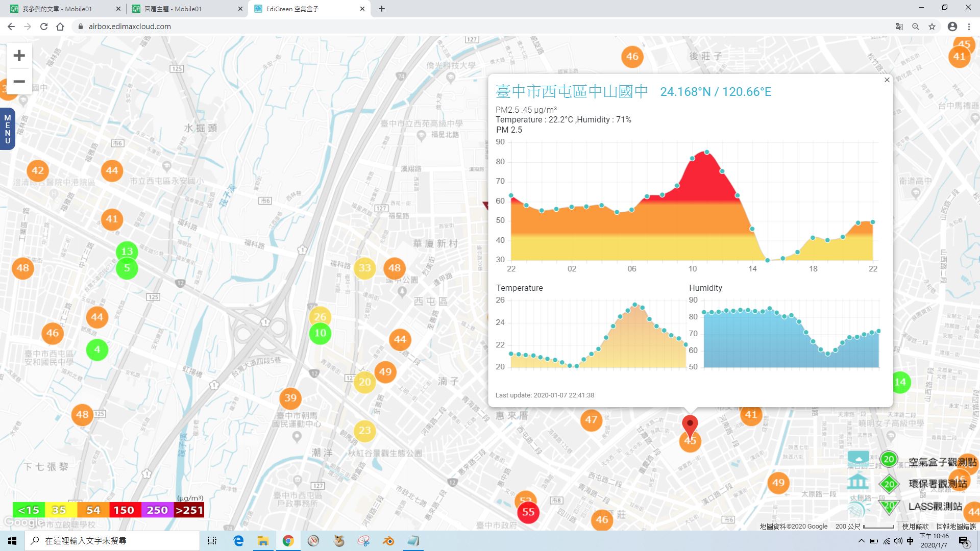Switch to the 回覆主題 browser tab

[x=187, y=9]
